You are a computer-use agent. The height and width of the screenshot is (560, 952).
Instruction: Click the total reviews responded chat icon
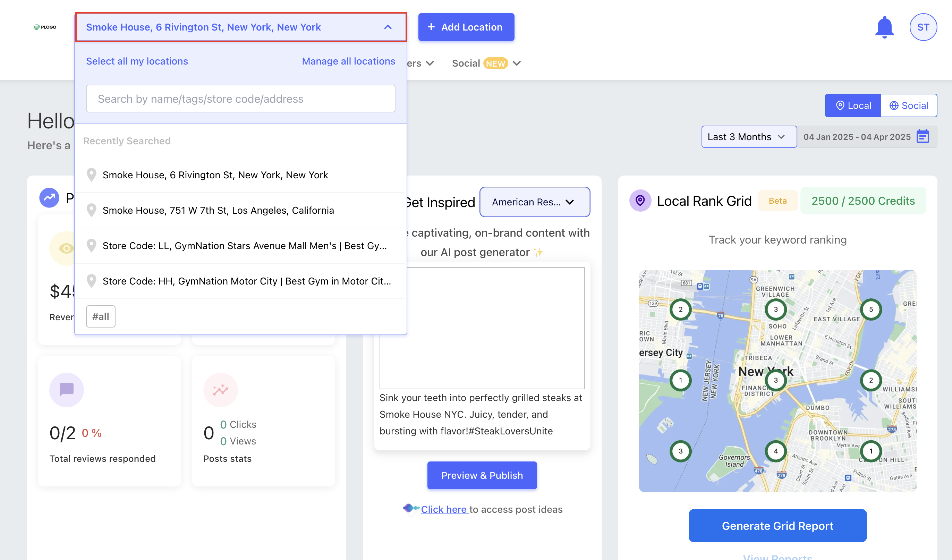coord(67,390)
